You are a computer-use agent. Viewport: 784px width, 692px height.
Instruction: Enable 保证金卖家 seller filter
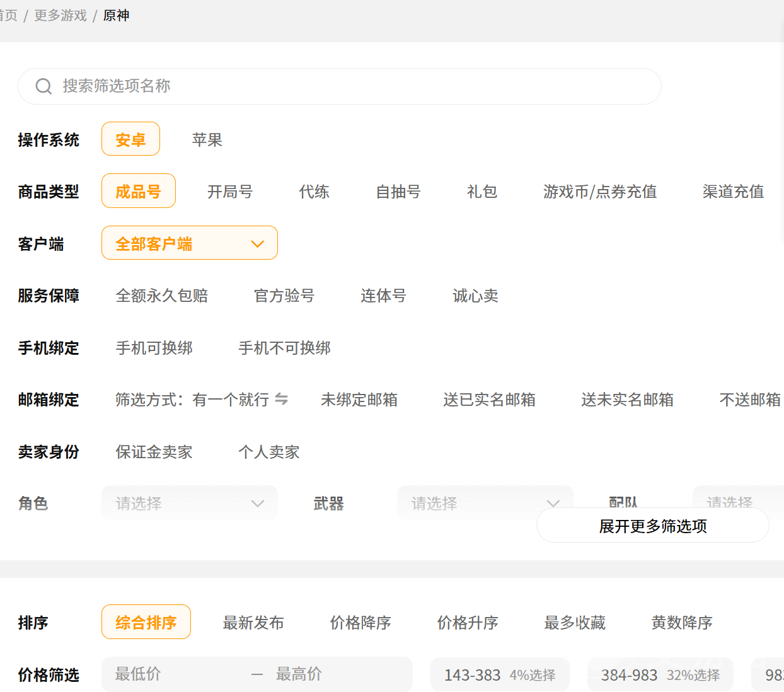click(154, 452)
